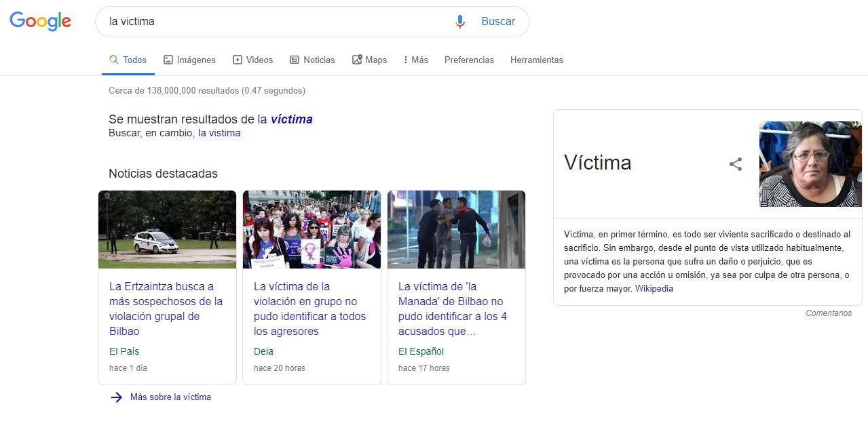Open the Deia news article headline
The image size is (868, 434).
click(x=309, y=309)
